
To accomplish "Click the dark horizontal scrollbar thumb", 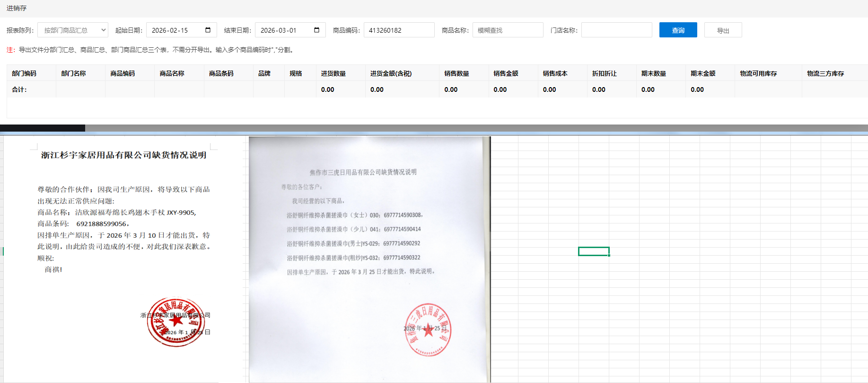I will click(x=43, y=128).
